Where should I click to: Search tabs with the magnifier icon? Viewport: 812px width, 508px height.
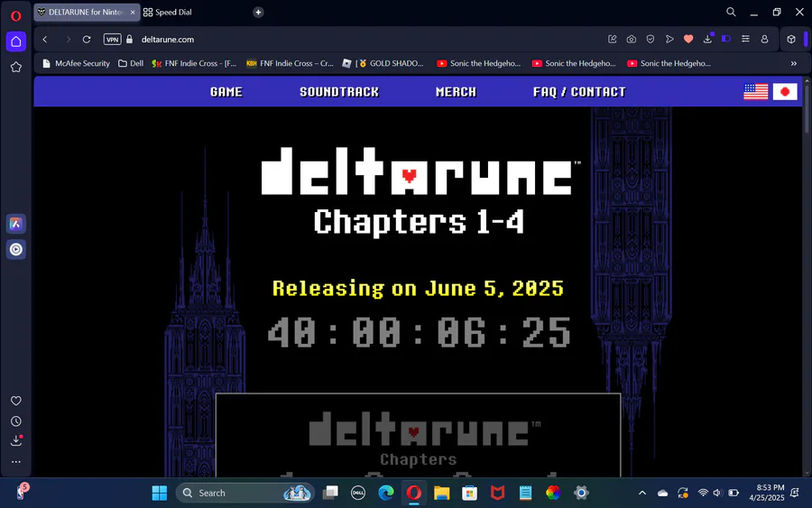[731, 12]
